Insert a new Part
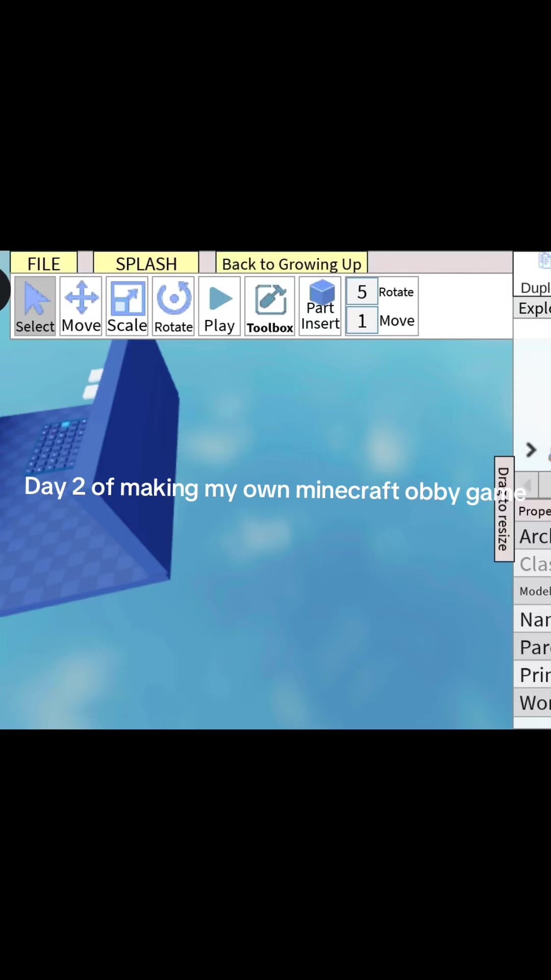Viewport: 551px width, 980px height. [x=320, y=306]
